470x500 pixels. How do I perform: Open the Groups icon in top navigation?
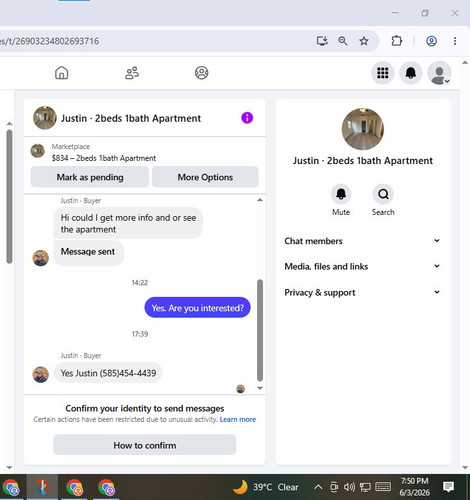tap(202, 73)
